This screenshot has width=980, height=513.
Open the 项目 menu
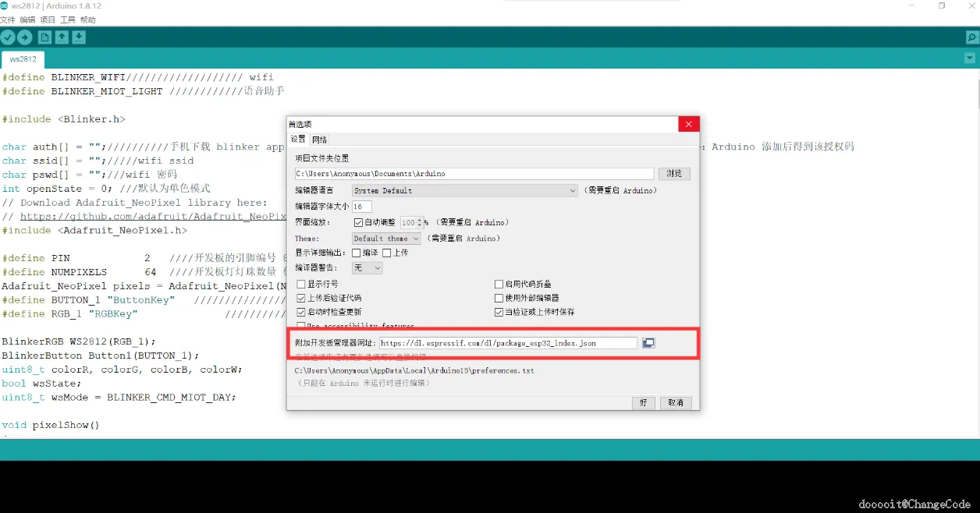(x=48, y=20)
